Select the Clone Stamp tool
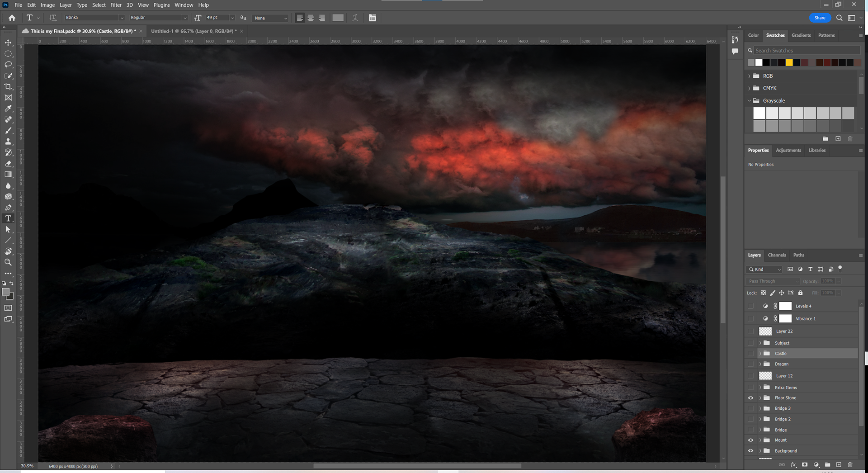This screenshot has height=473, width=868. pyautogui.click(x=8, y=142)
